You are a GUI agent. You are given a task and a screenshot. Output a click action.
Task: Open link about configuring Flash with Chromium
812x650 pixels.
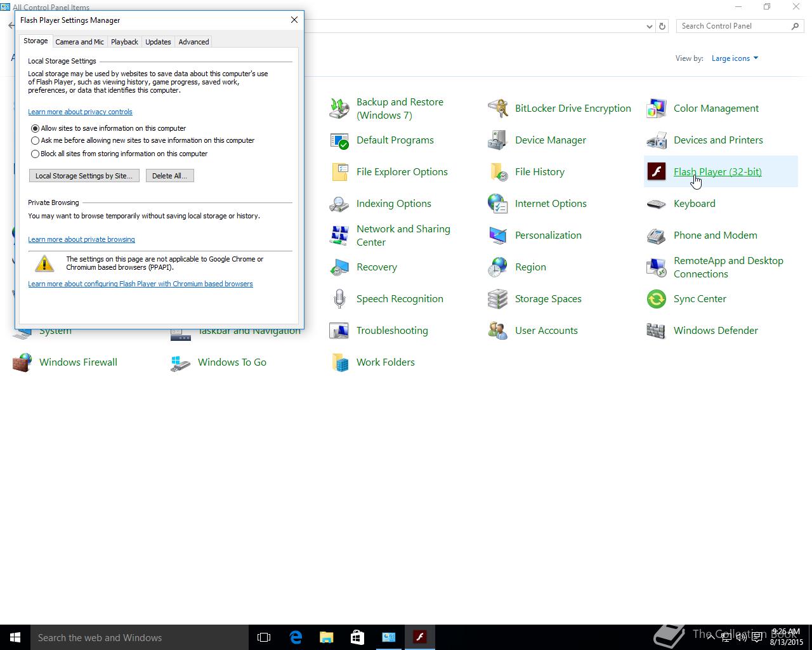click(x=140, y=284)
